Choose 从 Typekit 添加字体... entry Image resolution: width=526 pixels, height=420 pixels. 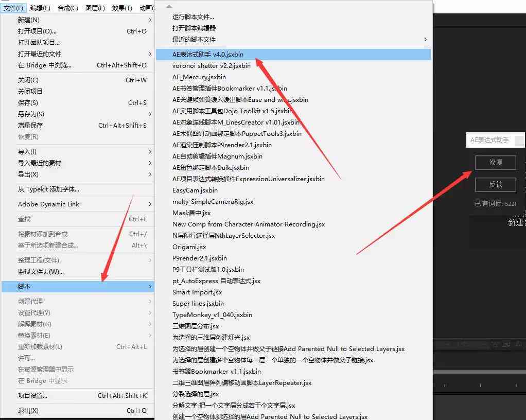78,189
